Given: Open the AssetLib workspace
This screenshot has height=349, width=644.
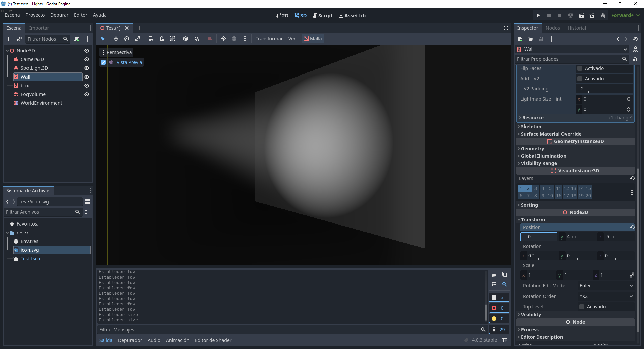Looking at the screenshot, I should pos(352,15).
